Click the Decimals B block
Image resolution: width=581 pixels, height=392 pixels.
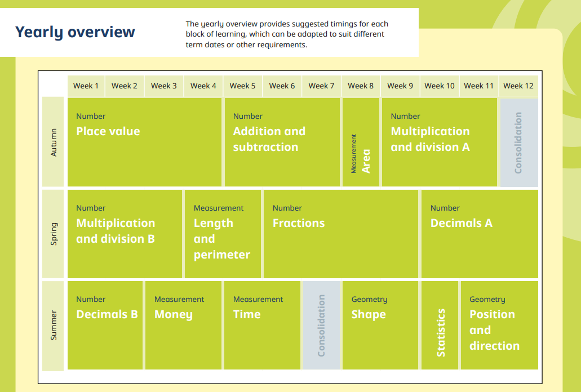[105, 325]
